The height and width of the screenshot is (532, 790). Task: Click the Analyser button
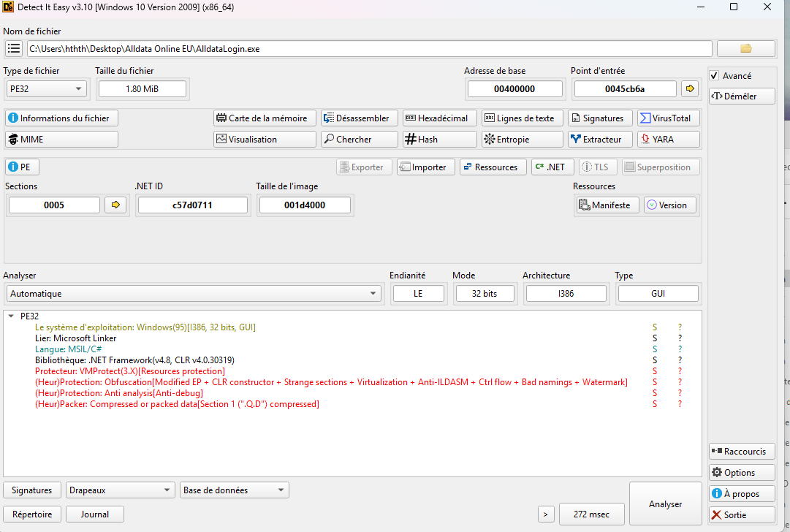coord(665,504)
